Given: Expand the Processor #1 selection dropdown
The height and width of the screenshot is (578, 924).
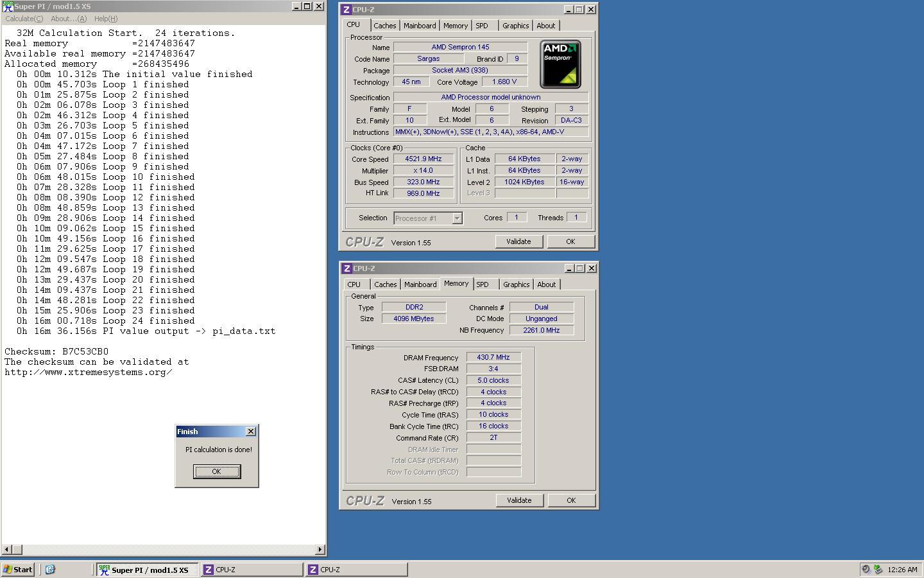Looking at the screenshot, I should 457,218.
